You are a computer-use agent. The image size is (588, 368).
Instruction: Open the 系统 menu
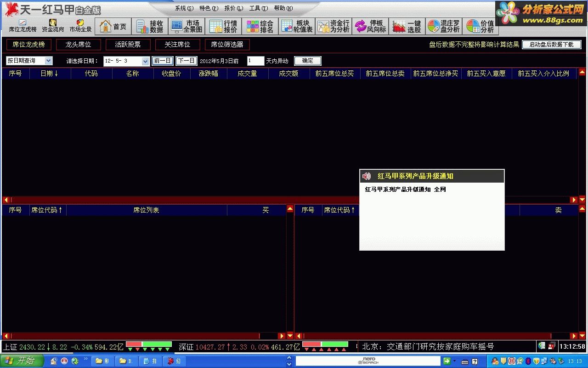tap(184, 8)
